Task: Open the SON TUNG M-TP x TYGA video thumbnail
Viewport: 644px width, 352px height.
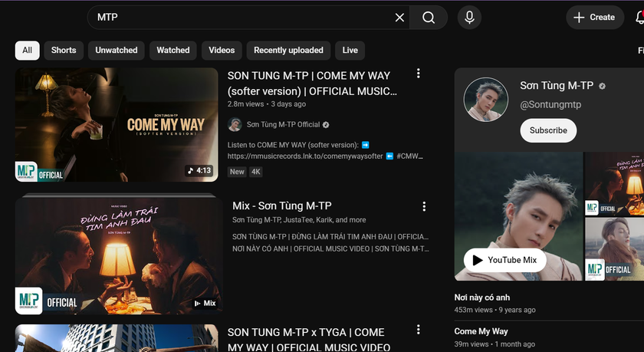Action: (117, 338)
